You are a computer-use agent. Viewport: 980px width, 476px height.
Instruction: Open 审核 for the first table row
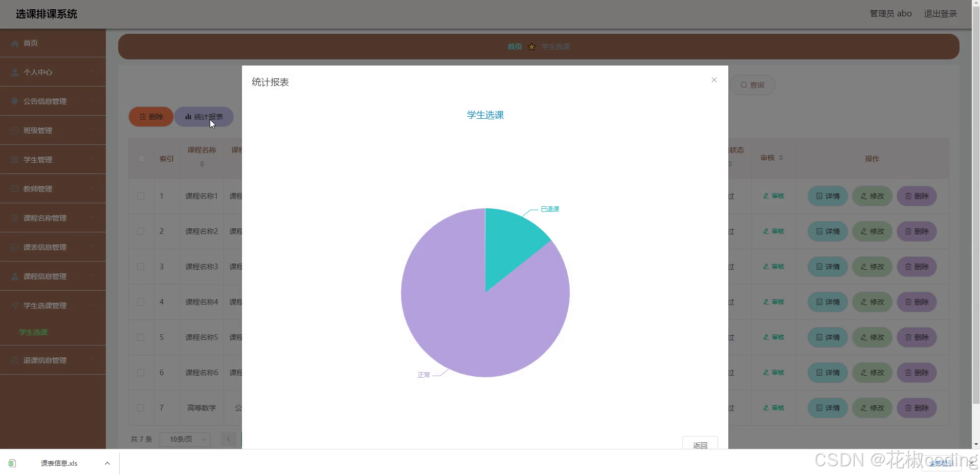tap(774, 196)
